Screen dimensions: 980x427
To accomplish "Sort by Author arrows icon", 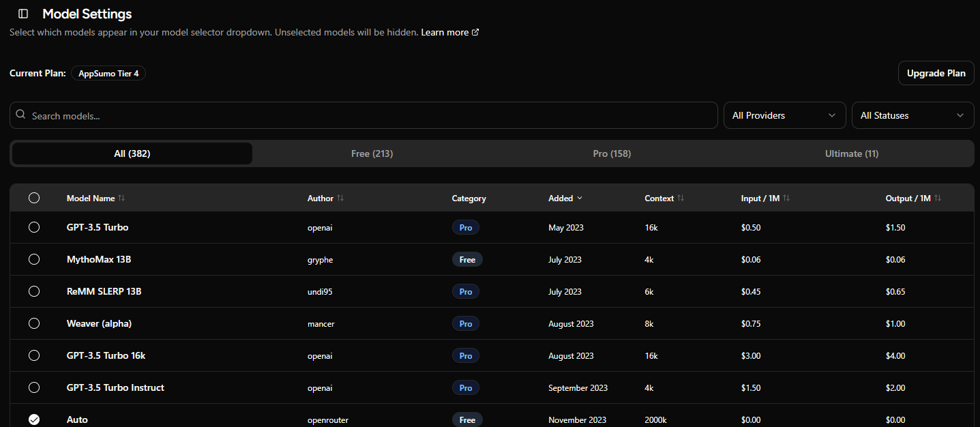I will 340,198.
